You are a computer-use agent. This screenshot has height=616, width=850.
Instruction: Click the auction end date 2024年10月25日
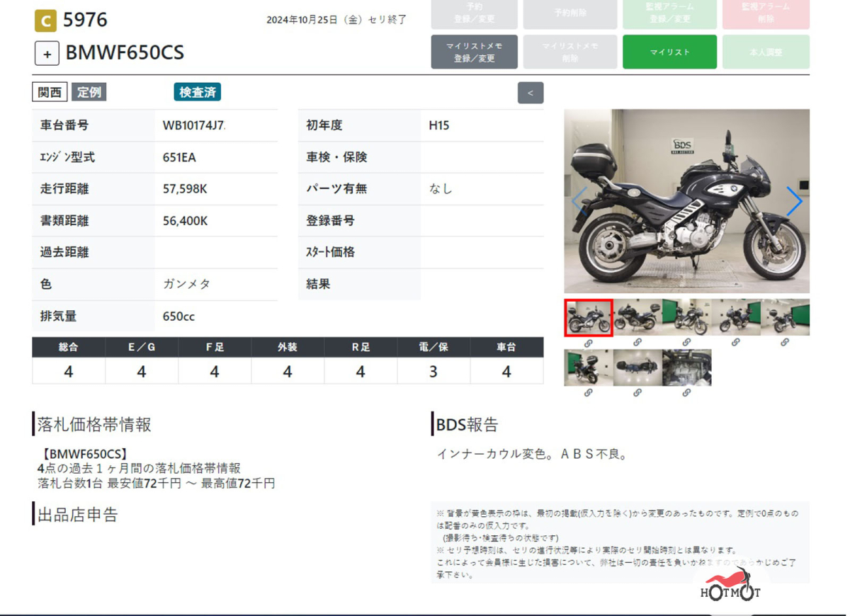coord(304,20)
